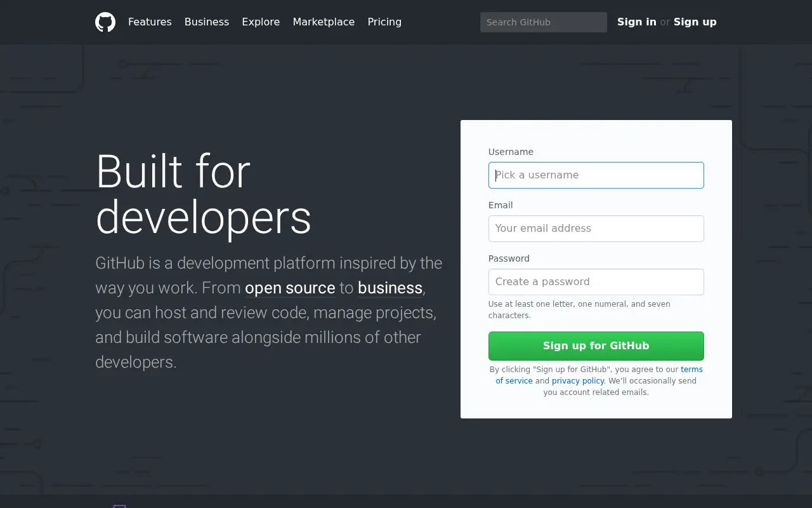Click the Sign up header link
812x508 pixels.
coord(695,22)
